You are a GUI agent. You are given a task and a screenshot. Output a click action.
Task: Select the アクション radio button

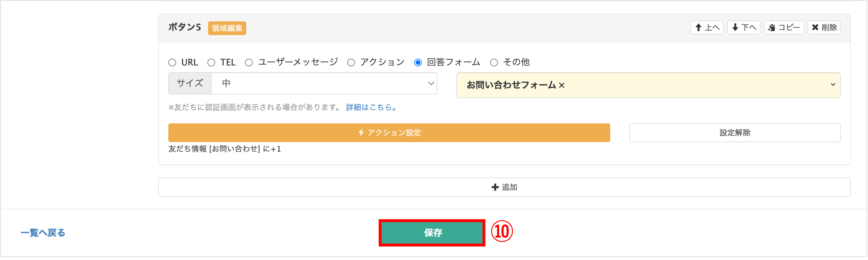pyautogui.click(x=351, y=63)
